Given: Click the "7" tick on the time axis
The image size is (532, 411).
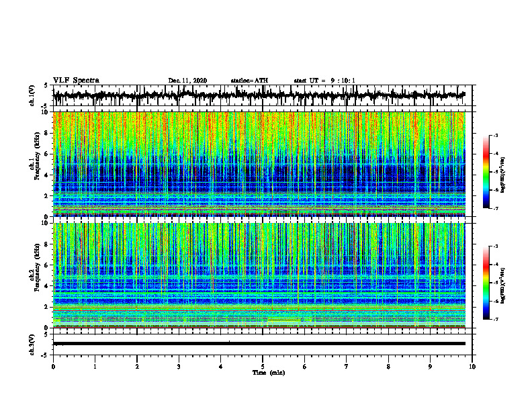Looking at the screenshot, I should [x=347, y=367].
